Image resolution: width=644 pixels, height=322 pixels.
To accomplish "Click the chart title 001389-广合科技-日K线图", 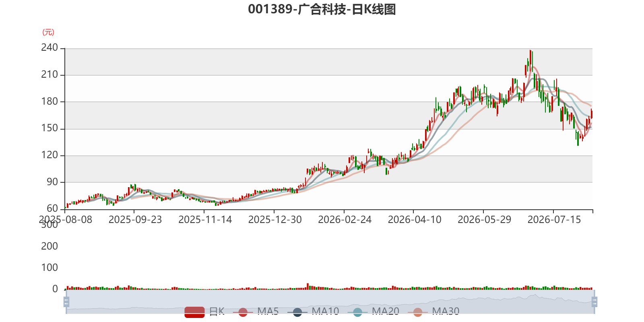I will click(x=322, y=9).
